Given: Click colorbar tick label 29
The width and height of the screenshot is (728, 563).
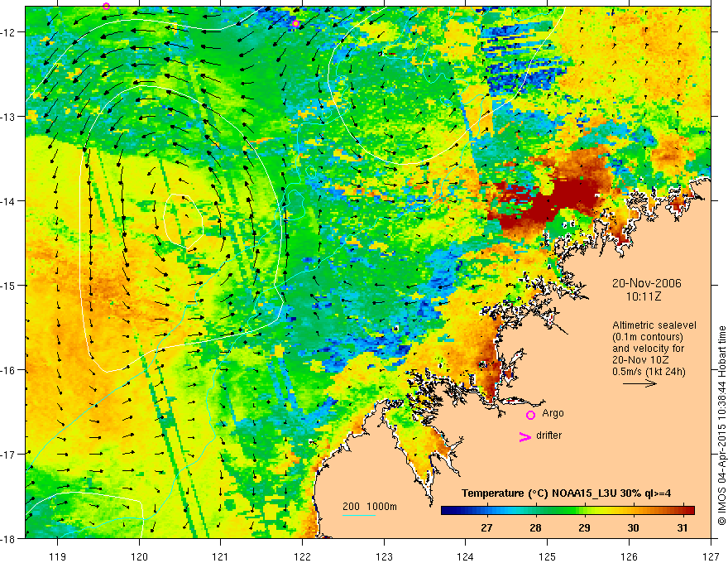Looking at the screenshot, I should point(584,527).
